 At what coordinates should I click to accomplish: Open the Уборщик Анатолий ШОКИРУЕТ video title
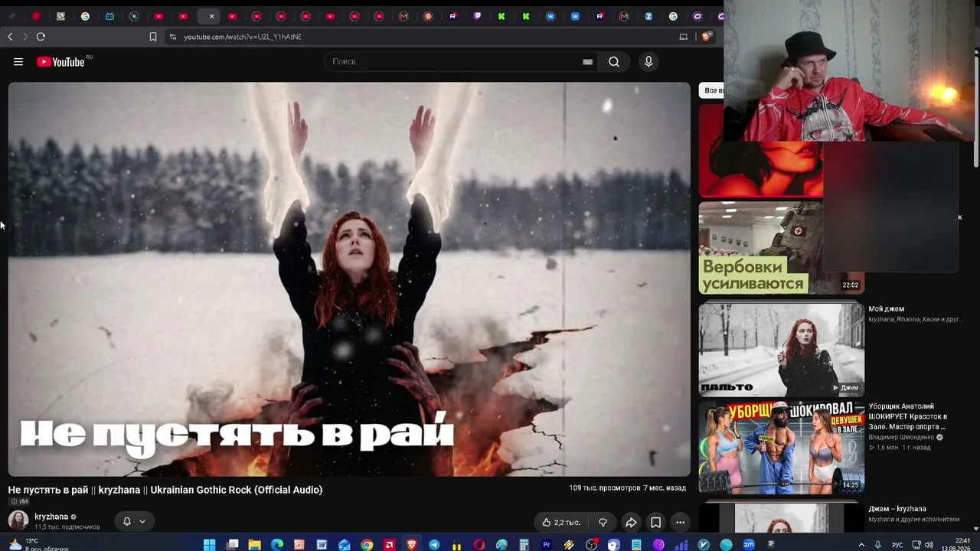(907, 416)
